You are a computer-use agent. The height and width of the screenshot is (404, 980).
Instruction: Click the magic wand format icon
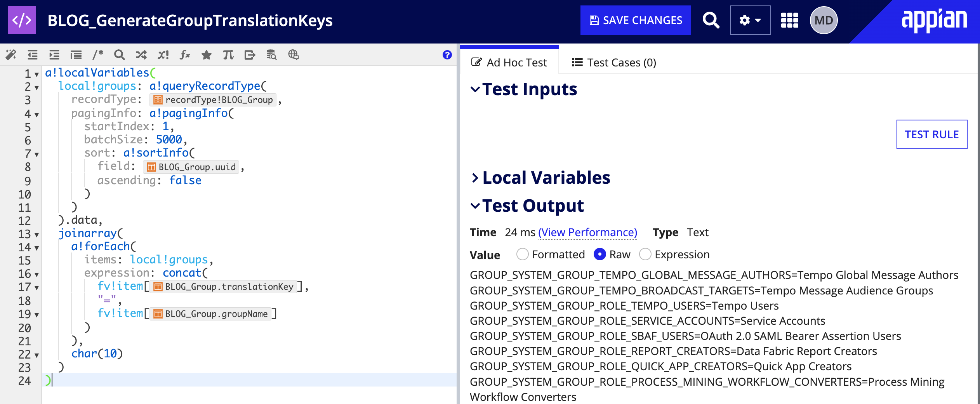11,55
